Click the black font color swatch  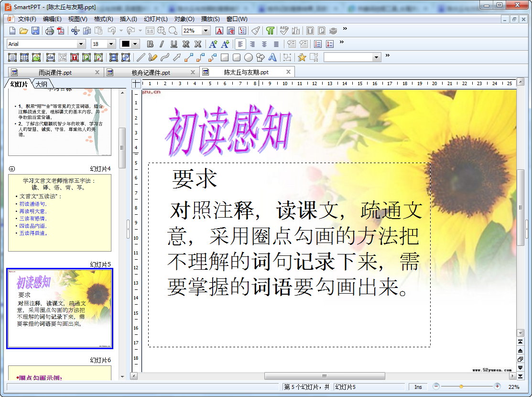(126, 44)
